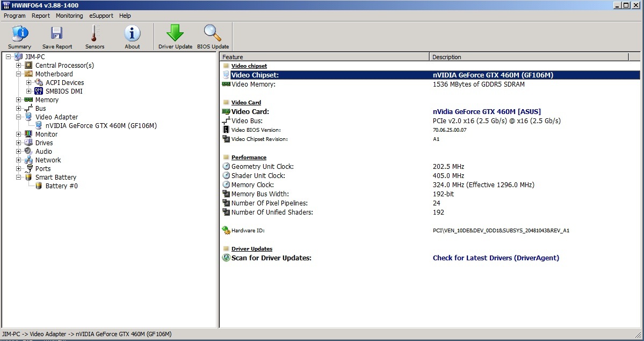Select Number Of Pixel Pipelines: row label

(270, 203)
